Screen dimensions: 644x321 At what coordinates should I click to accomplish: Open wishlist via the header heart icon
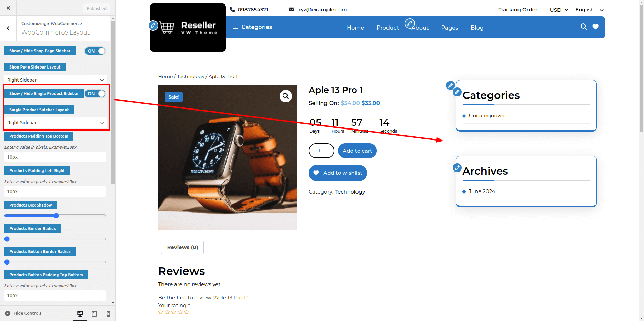595,27
